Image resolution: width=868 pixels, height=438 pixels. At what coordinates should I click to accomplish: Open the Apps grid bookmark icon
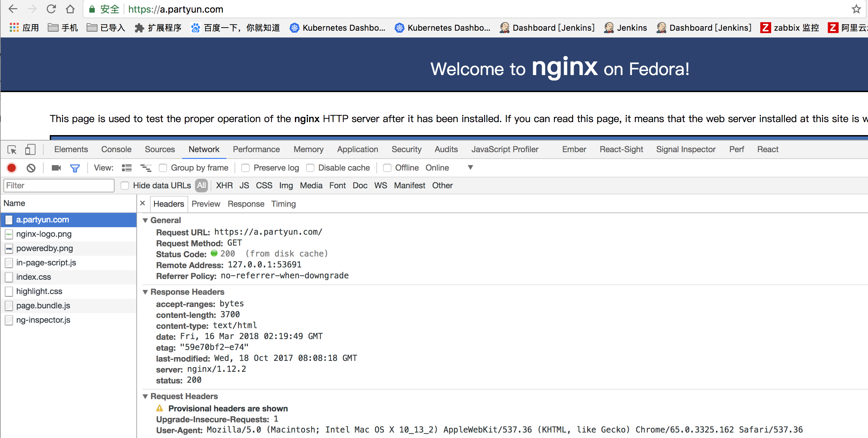pos(14,28)
